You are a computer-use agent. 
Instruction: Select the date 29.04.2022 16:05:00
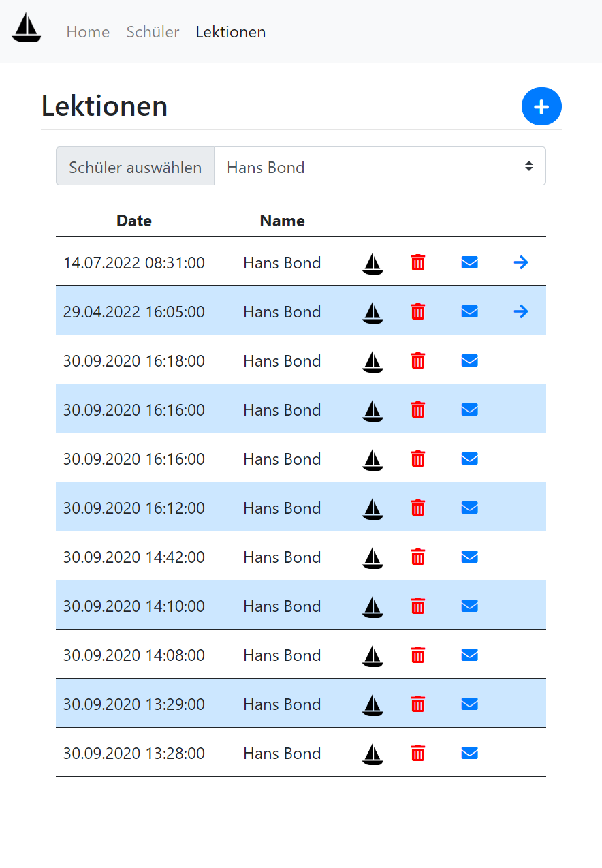134,312
